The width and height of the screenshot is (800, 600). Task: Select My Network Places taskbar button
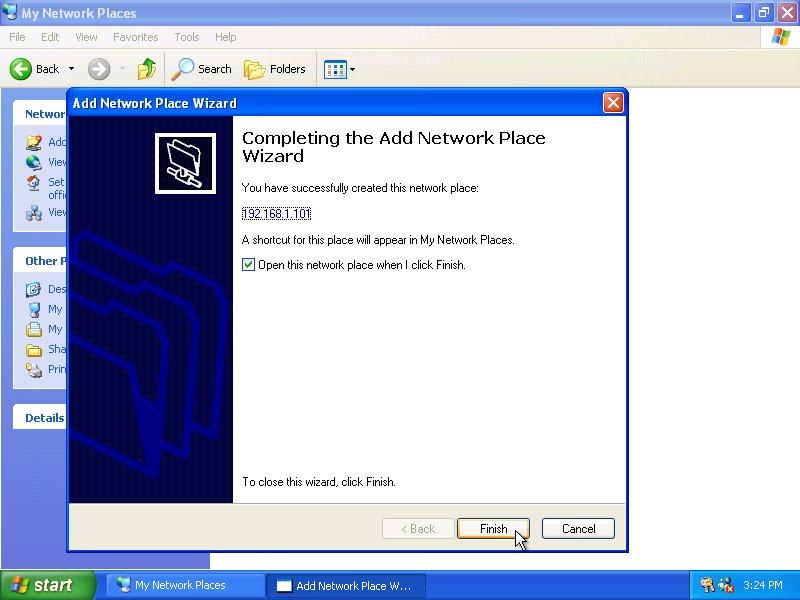click(185, 585)
